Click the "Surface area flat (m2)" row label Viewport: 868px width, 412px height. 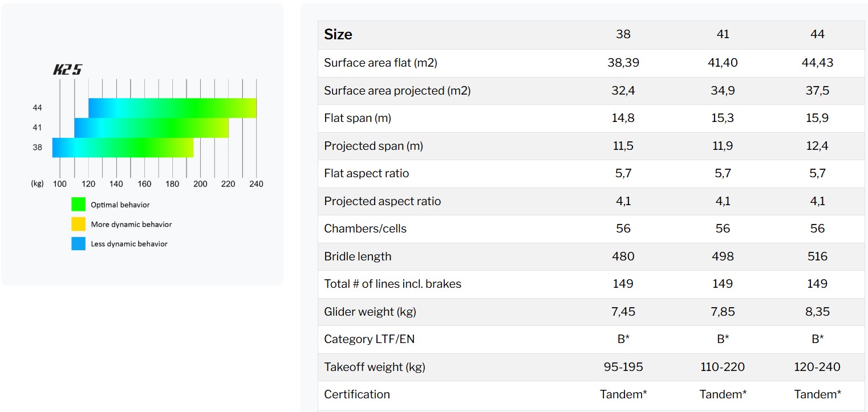pyautogui.click(x=380, y=63)
